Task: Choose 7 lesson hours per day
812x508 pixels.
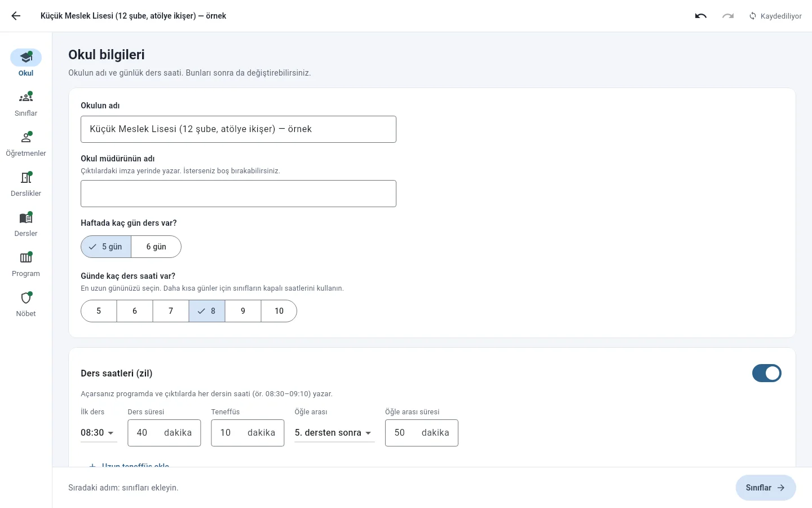Action: (171, 311)
